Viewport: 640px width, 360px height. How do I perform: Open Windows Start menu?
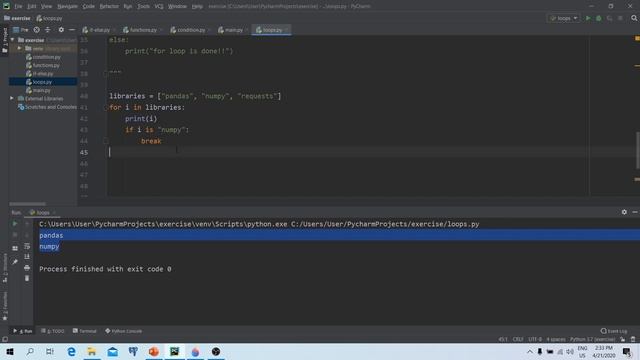pyautogui.click(x=10, y=351)
